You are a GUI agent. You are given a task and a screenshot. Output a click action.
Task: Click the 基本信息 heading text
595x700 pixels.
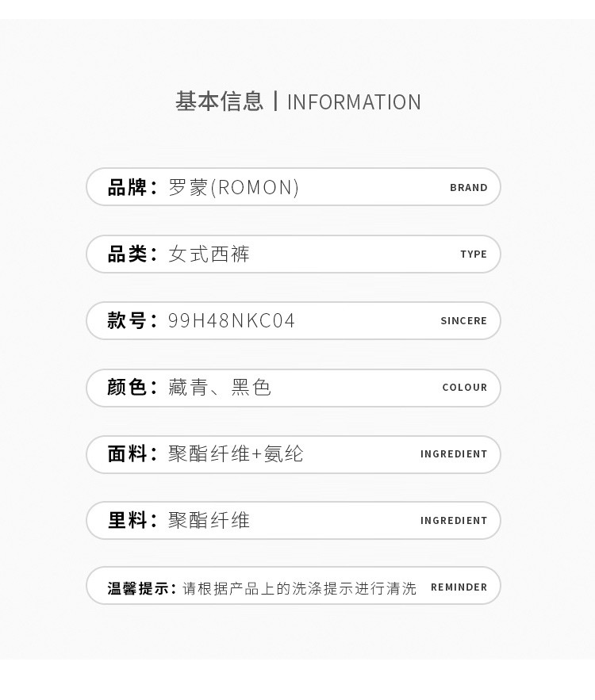219,101
